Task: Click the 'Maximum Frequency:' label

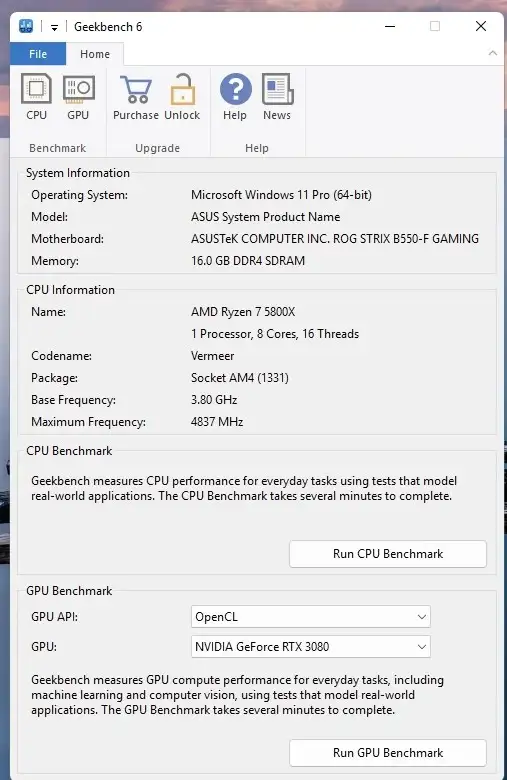Action: [x=88, y=422]
